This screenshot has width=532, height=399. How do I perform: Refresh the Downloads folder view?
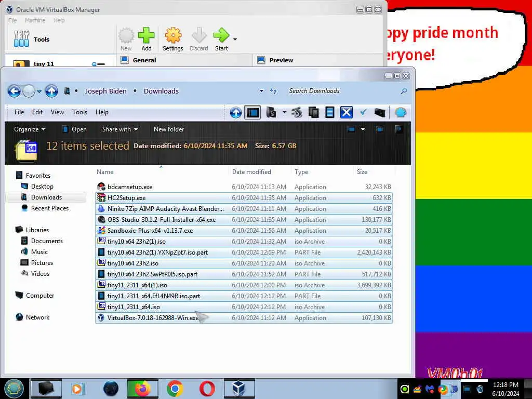click(x=273, y=91)
